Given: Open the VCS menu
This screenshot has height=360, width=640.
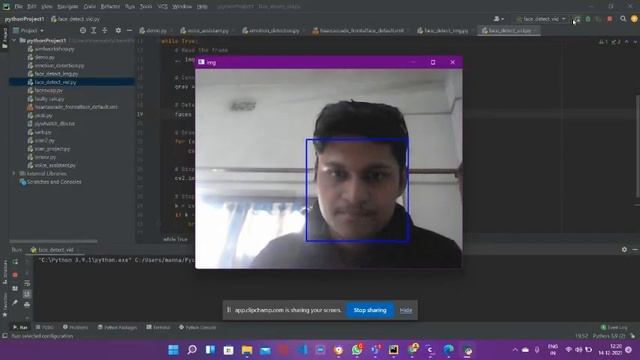Looking at the screenshot, I should [162, 7].
